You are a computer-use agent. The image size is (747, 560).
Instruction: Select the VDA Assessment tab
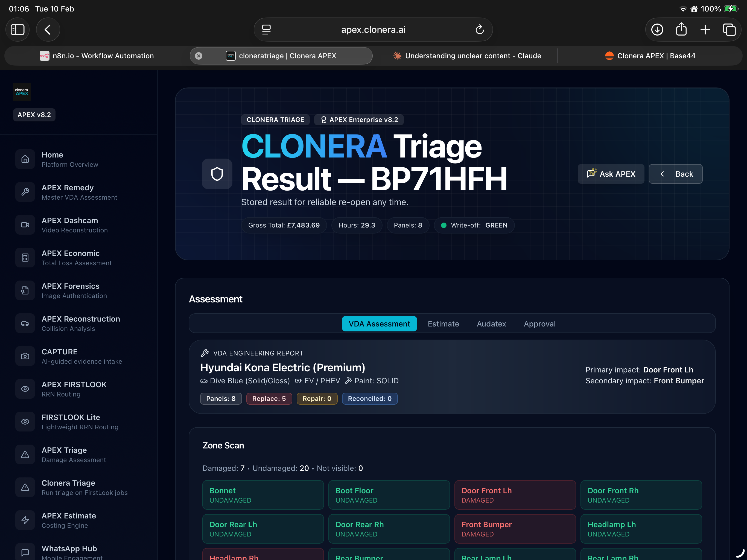[x=379, y=323]
